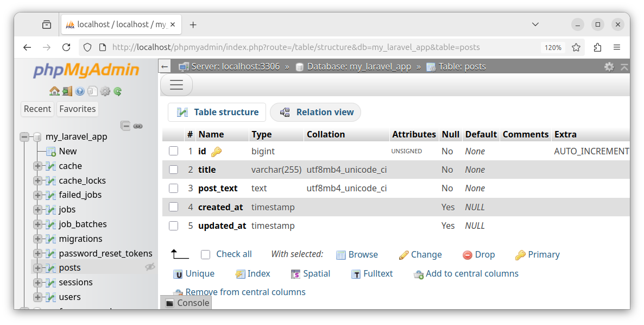The image size is (644, 325).
Task: Open Firefox extensions puzzle icon
Action: pos(598,47)
